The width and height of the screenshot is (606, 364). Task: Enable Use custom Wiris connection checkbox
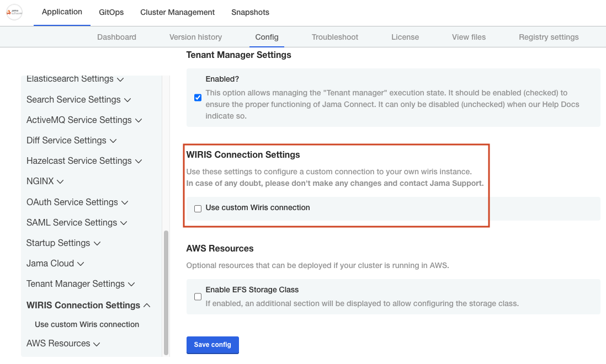198,209
